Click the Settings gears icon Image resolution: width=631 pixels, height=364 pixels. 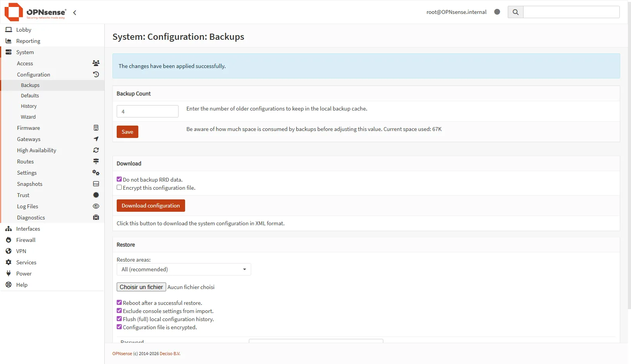coord(96,173)
